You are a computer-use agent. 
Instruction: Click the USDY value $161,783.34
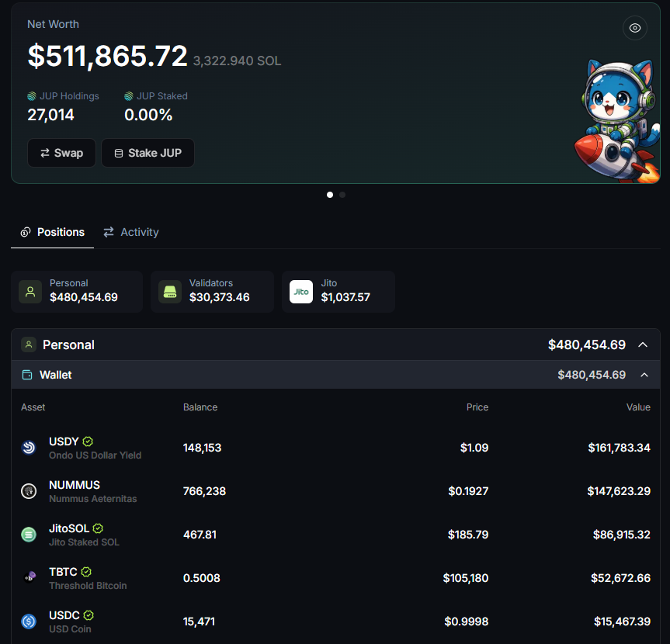coord(620,448)
